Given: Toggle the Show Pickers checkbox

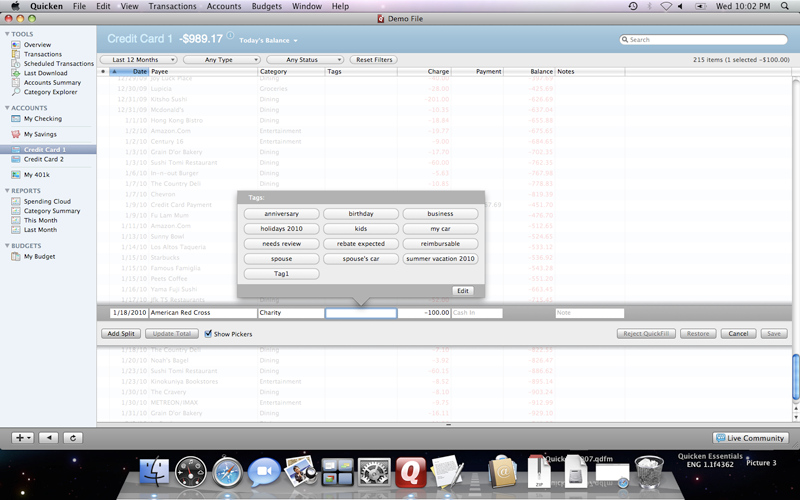Looking at the screenshot, I should (x=208, y=334).
